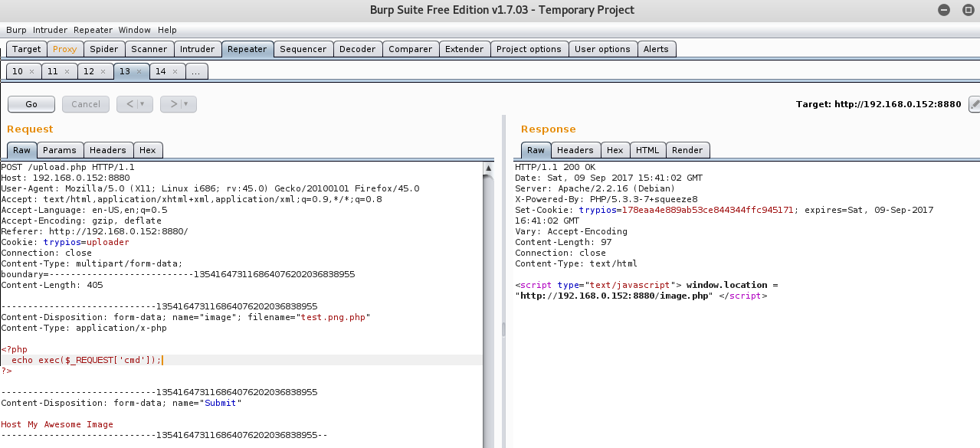Go to next request in history
Viewport: 980px width, 448px height.
pos(174,104)
